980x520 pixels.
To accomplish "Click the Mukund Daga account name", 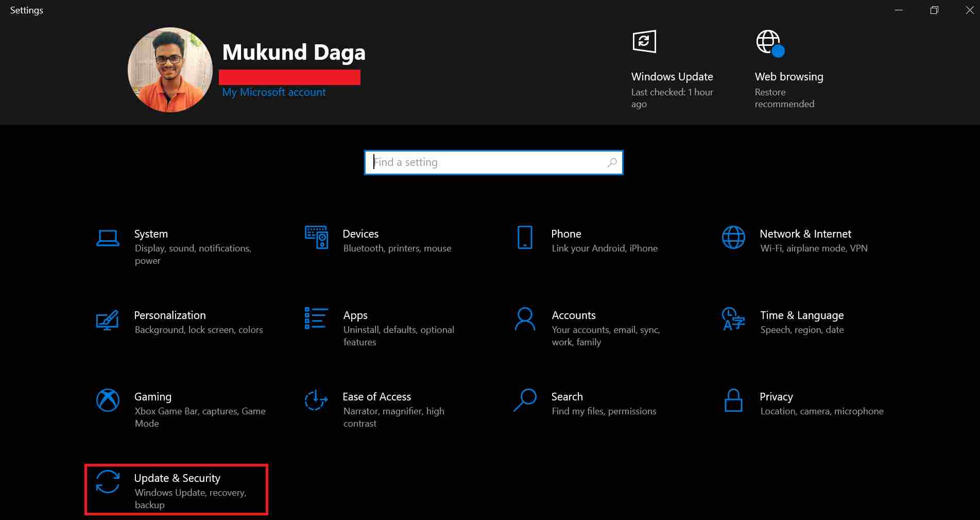I will (x=294, y=53).
